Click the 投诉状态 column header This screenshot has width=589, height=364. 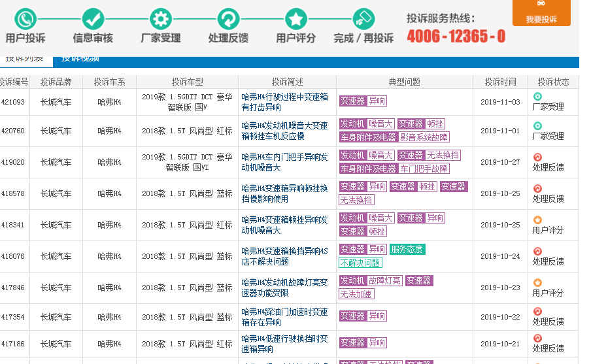coord(553,82)
